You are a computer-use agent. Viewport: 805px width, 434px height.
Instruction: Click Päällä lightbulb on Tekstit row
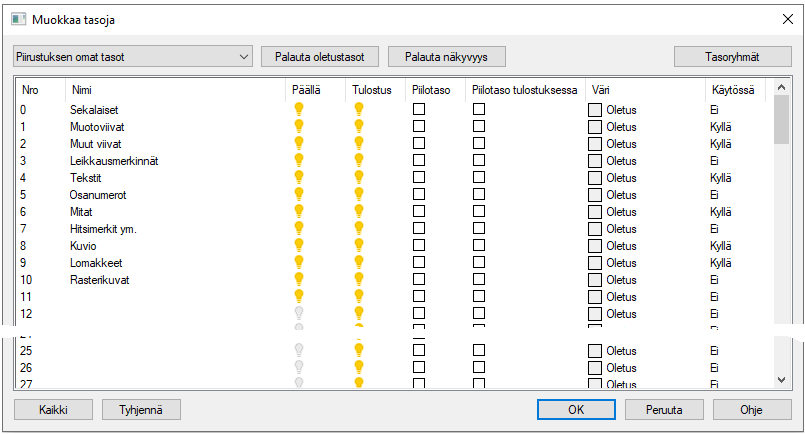coord(298,177)
